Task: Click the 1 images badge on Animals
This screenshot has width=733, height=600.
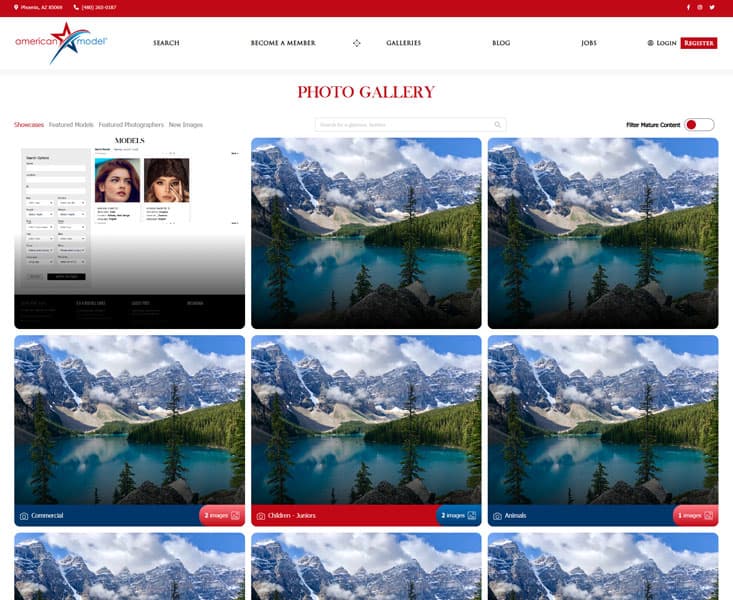Action: pos(696,515)
